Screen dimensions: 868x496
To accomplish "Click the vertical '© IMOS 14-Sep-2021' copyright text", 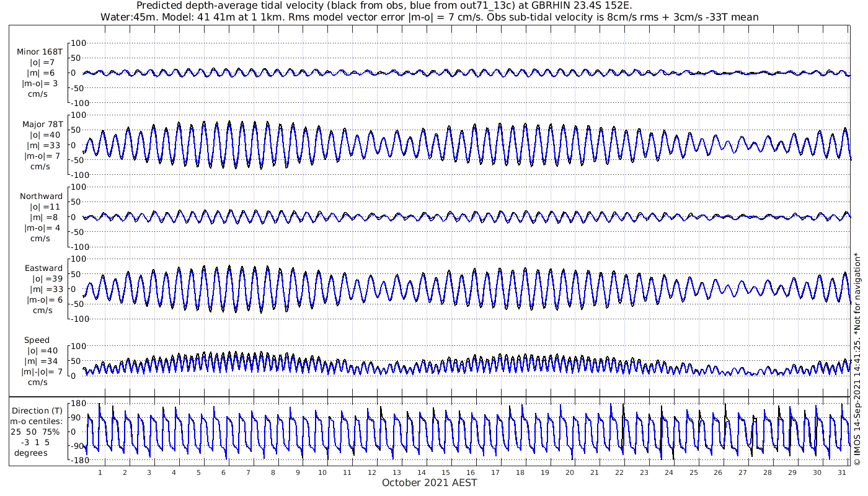I will [x=857, y=358].
